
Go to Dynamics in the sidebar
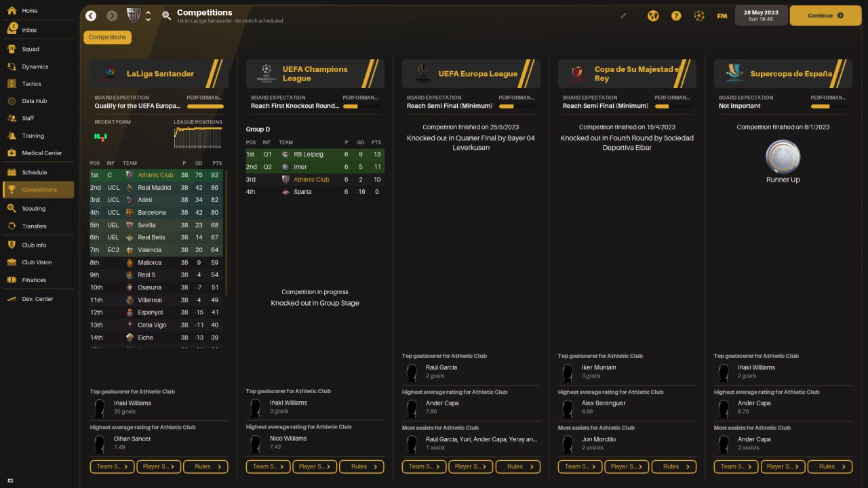pyautogui.click(x=38, y=66)
